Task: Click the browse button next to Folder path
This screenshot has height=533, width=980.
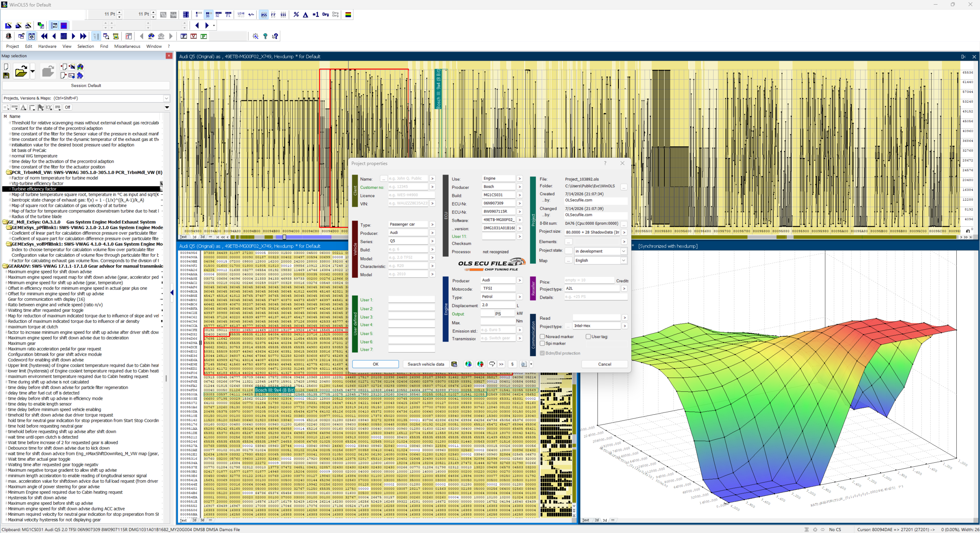Action: (x=624, y=187)
